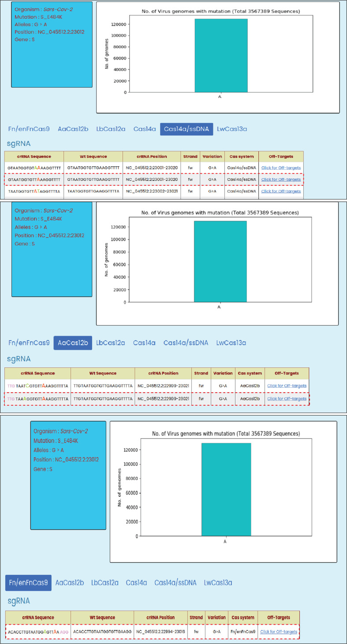Open Fn/enFnCas9 tab in the panel with Cas14a/ssDNA highlighted
347x644 pixels.
pyautogui.click(x=29, y=129)
